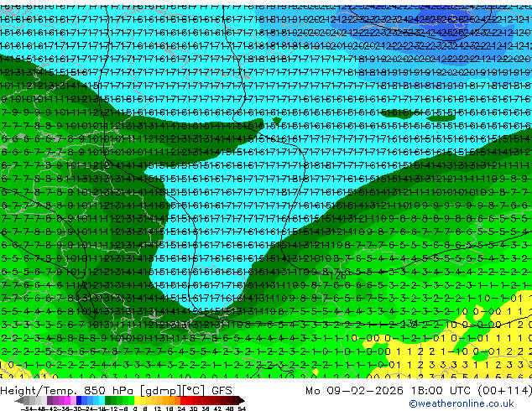Select the brightest cyan swatch in the legend

pyautogui.click(x=102, y=400)
